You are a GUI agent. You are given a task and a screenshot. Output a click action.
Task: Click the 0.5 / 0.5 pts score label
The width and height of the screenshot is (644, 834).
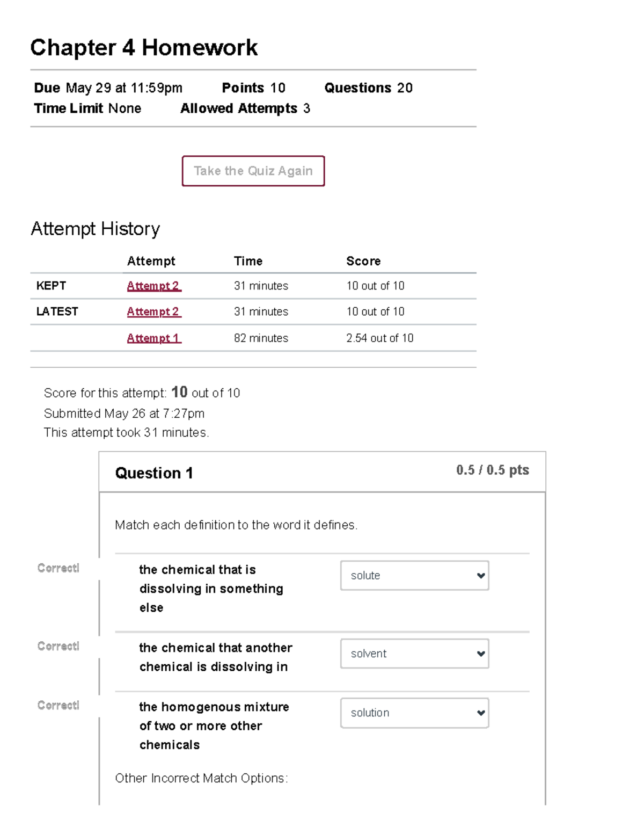point(492,470)
